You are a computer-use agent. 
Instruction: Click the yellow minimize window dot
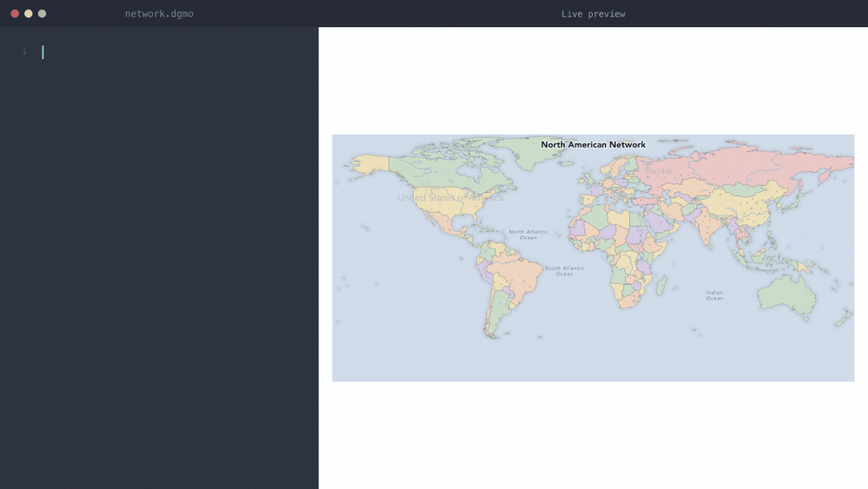(x=29, y=13)
